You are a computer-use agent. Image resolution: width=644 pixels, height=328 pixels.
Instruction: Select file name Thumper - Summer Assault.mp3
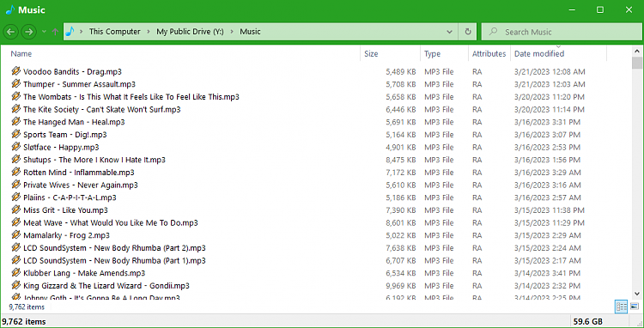79,84
